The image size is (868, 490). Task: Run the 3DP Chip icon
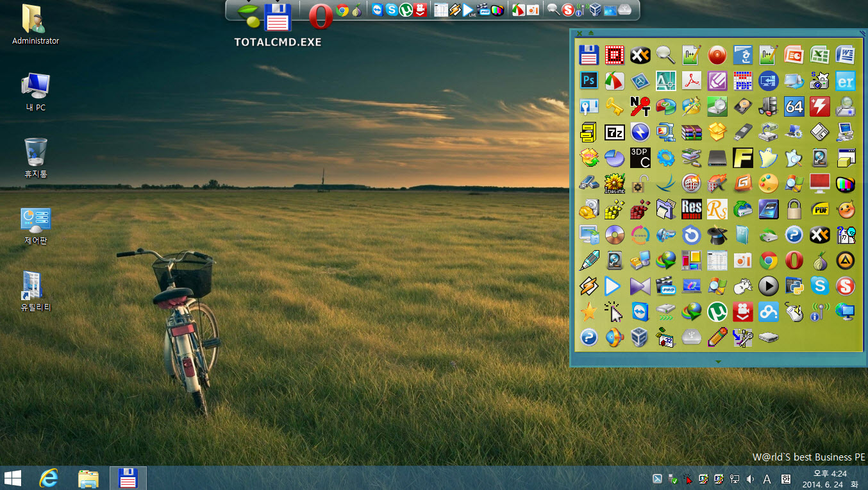tap(640, 157)
